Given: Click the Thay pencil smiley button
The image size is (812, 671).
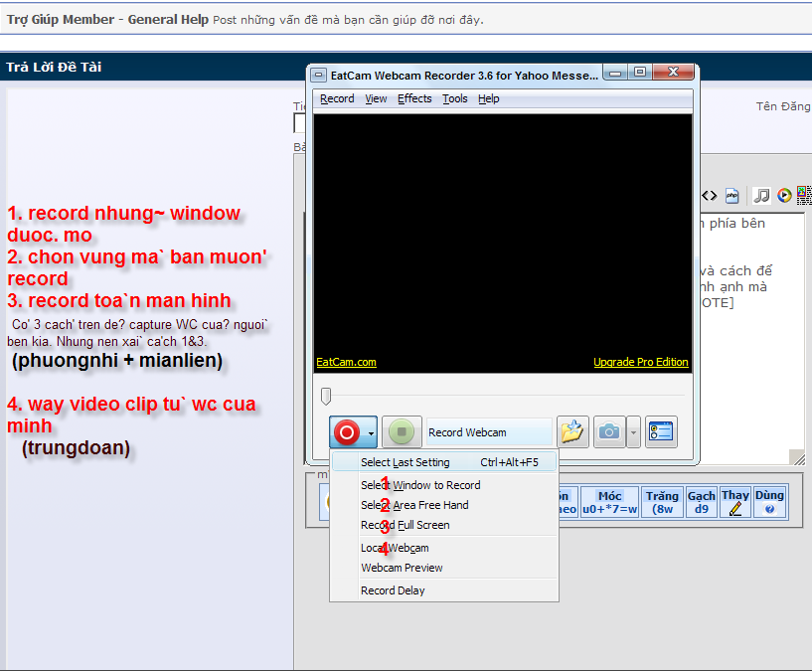Looking at the screenshot, I should (735, 502).
